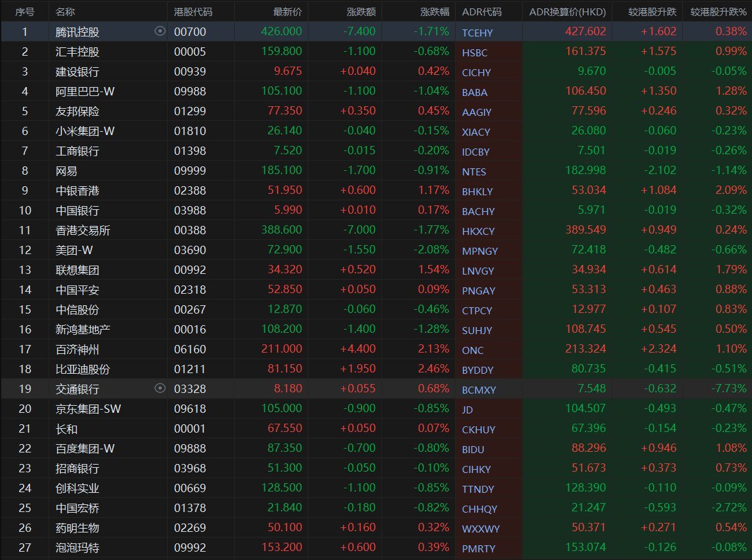Select the 中银香港 stock name

(x=77, y=191)
